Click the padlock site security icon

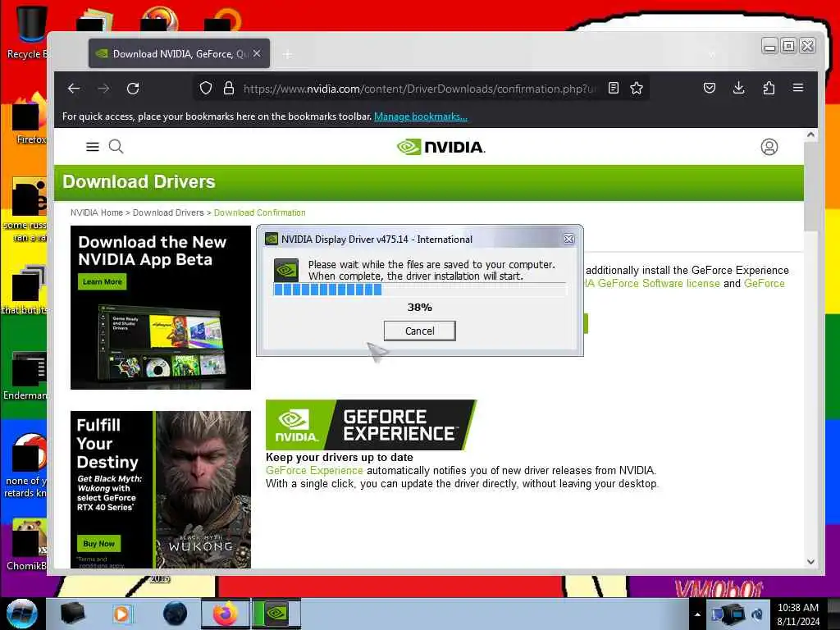click(x=229, y=89)
